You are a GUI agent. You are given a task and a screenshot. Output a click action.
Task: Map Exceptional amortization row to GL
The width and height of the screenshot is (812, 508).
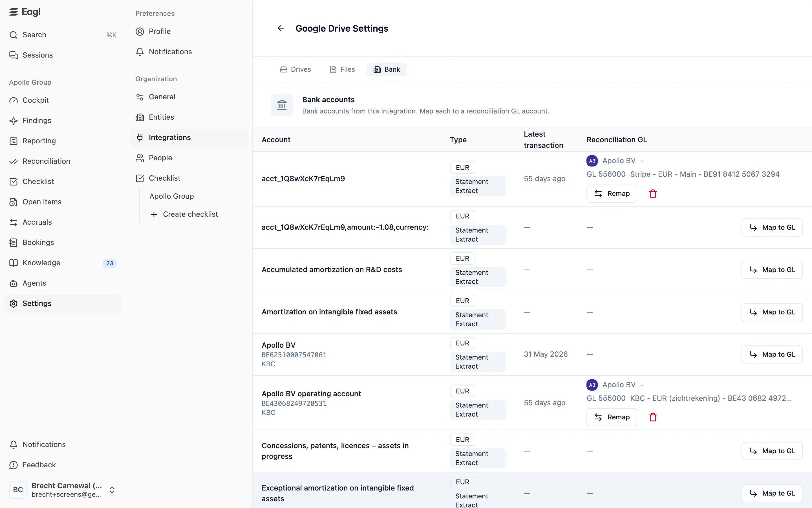pyautogui.click(x=772, y=493)
